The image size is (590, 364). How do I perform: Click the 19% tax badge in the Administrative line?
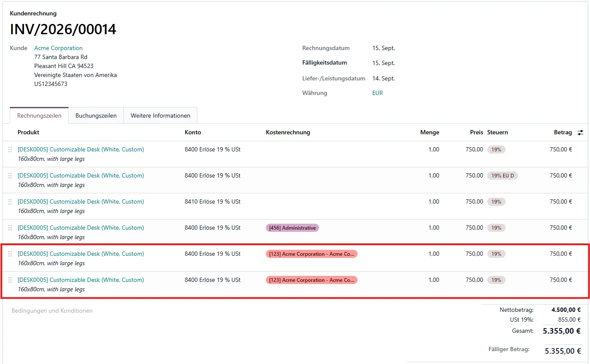tap(496, 228)
